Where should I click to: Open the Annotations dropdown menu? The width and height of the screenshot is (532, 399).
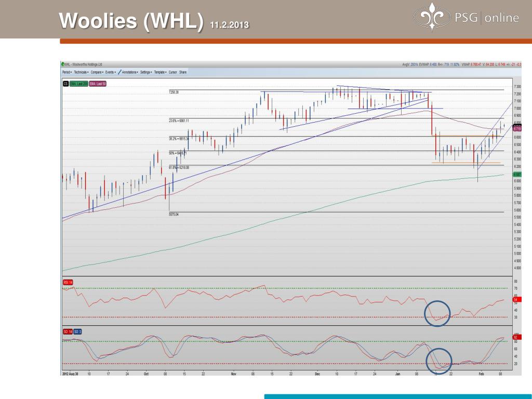pyautogui.click(x=130, y=72)
